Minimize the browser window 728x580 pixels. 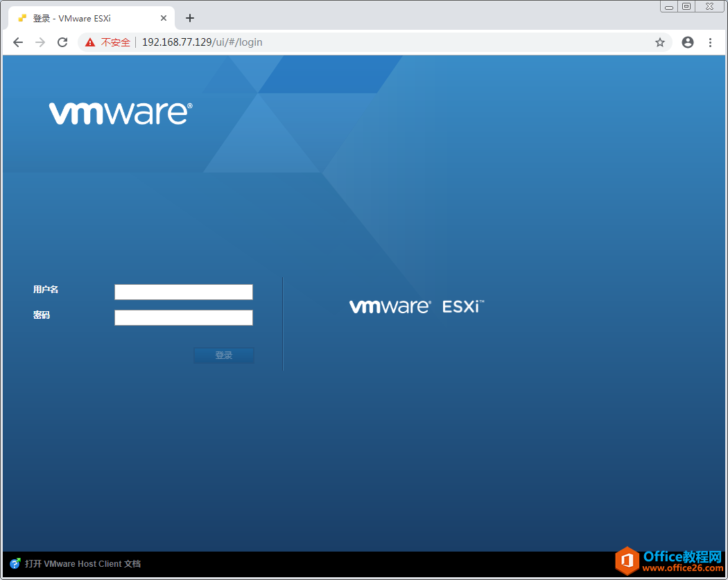click(668, 6)
